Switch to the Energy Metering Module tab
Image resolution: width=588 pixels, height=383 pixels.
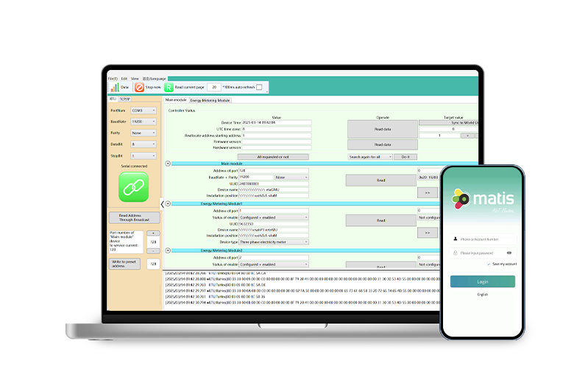point(210,99)
